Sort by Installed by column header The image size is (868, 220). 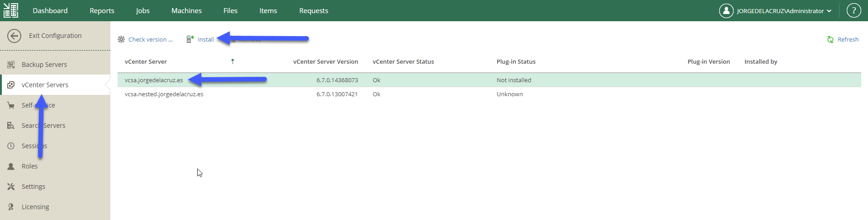click(761, 62)
